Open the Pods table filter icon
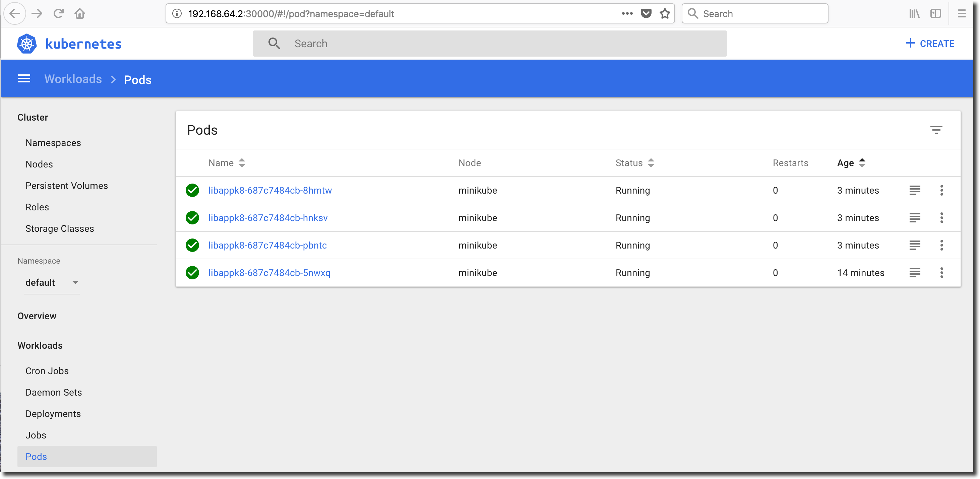This screenshot has width=980, height=479. coord(936,130)
